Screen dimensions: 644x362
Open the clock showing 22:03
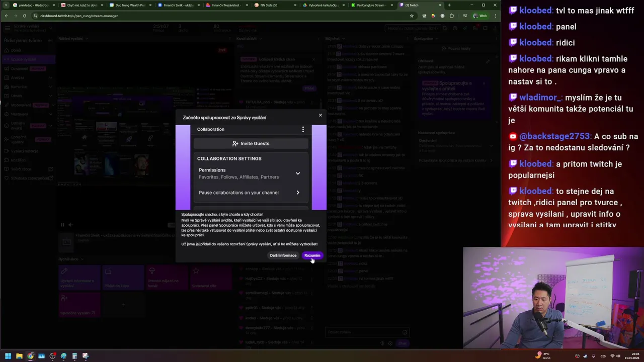coord(632,356)
